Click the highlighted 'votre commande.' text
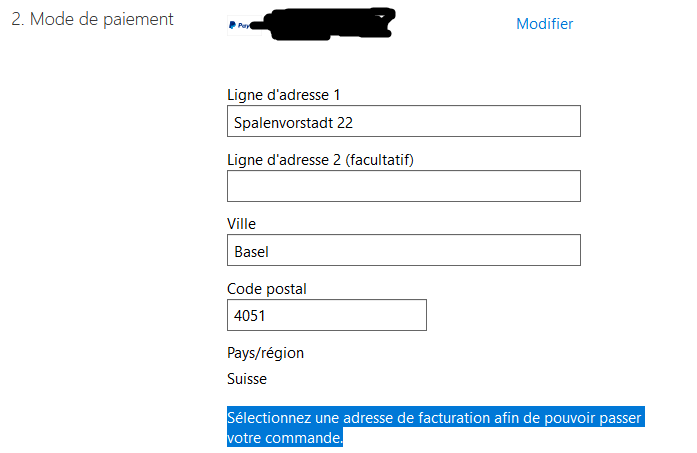 point(285,437)
